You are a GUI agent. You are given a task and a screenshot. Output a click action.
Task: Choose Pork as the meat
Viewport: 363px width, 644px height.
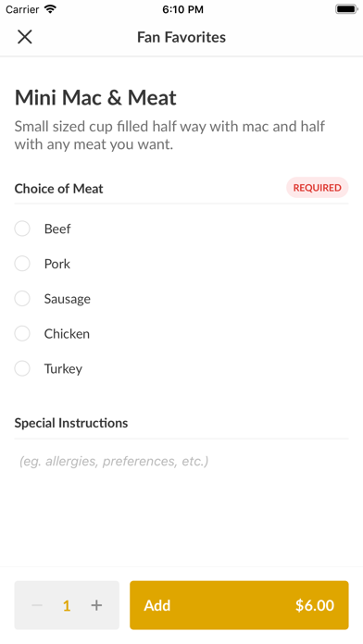point(22,264)
